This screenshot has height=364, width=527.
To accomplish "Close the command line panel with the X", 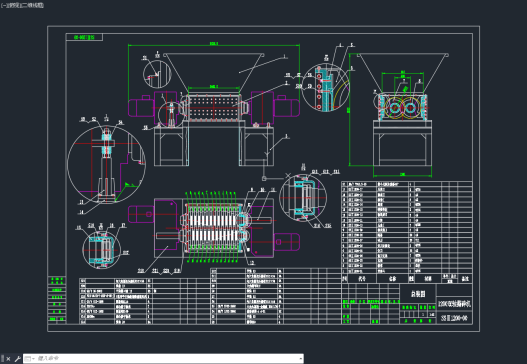I will (8, 359).
